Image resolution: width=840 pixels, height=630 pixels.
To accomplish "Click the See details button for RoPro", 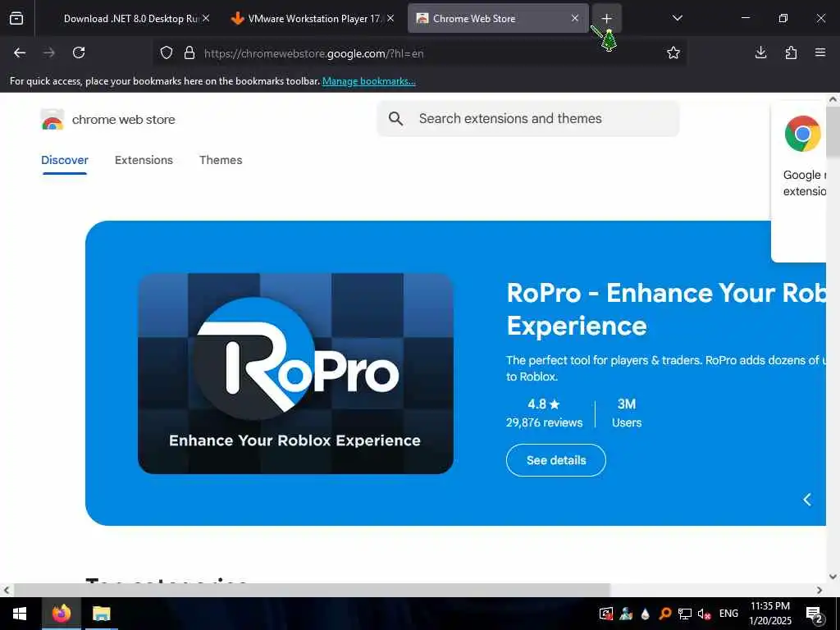I will (556, 460).
